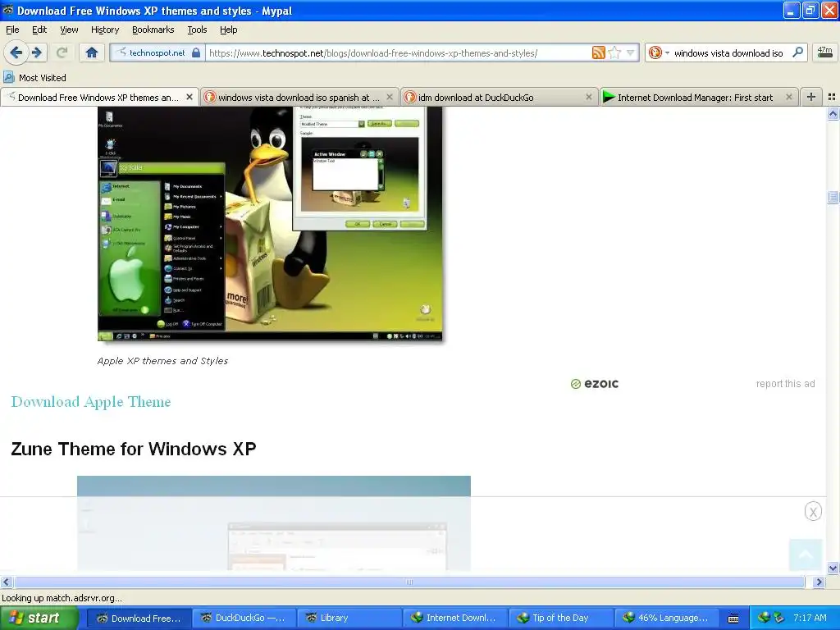Go forward with the Forward arrow
Image resolution: width=840 pixels, height=630 pixels.
[37, 52]
